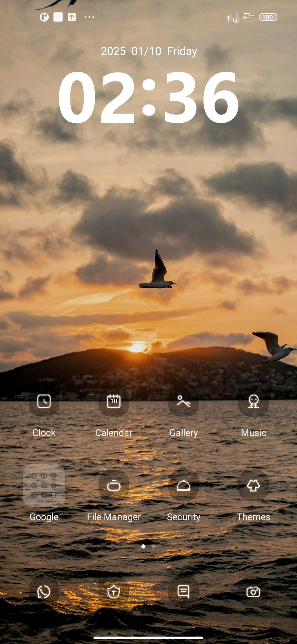Open the shield app in dock
The height and width of the screenshot is (644, 297).
click(114, 592)
